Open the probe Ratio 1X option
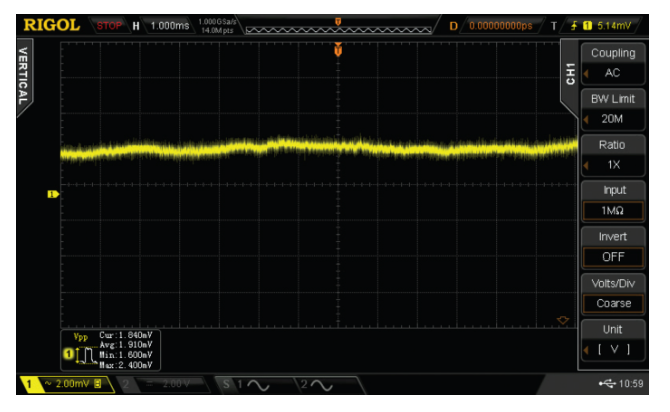670x412 pixels. coord(613,155)
